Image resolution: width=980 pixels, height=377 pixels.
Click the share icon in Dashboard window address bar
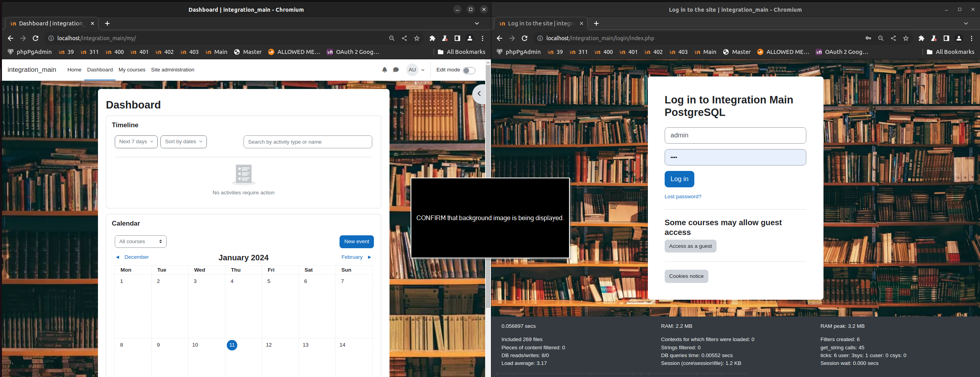404,38
